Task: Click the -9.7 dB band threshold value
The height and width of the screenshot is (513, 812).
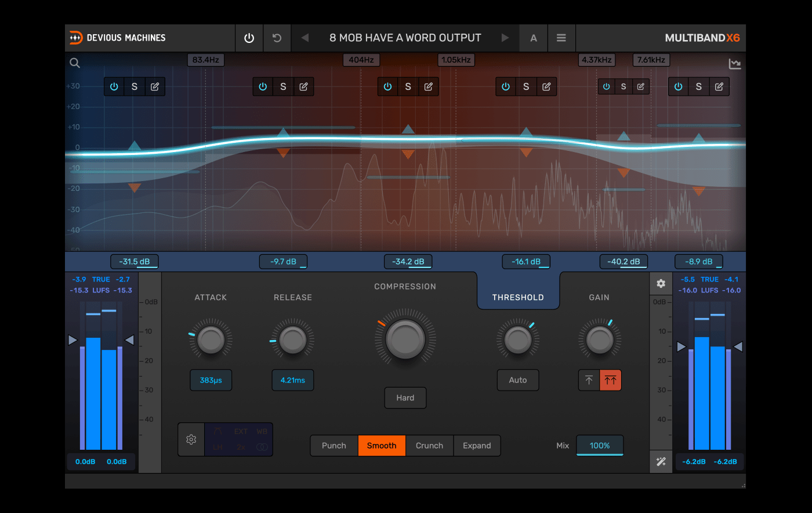Action: point(283,262)
